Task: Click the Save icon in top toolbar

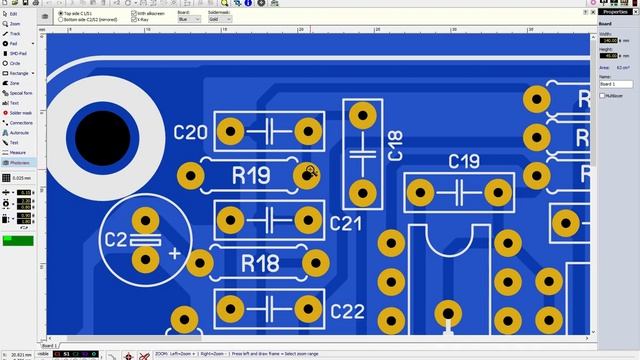Action: pos(25,3)
